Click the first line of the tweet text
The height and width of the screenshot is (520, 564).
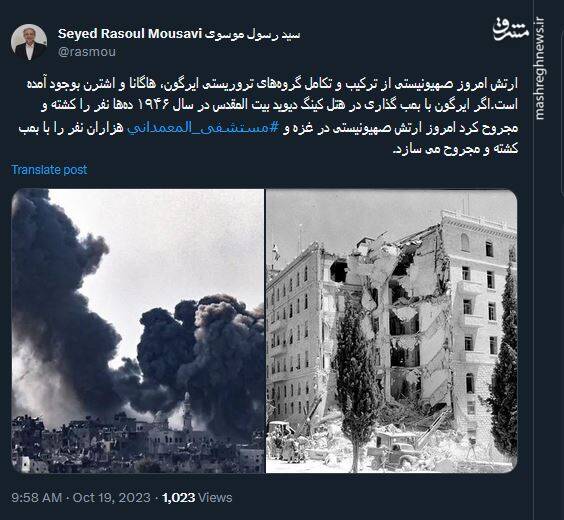click(272, 85)
